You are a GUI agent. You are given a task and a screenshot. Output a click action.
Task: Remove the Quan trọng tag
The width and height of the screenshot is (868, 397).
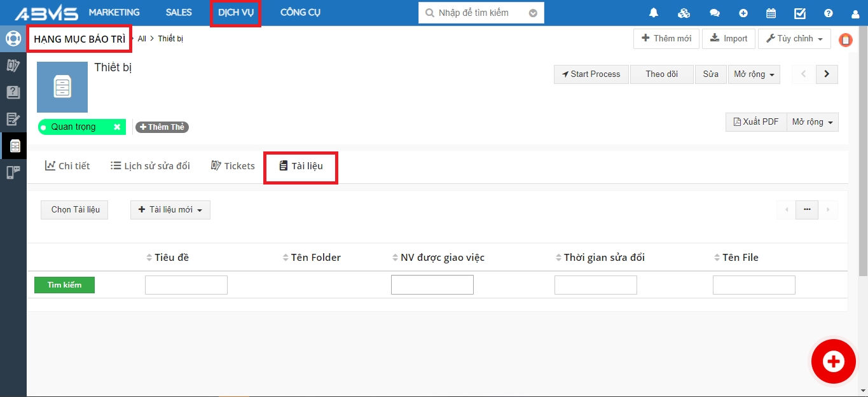point(117,127)
